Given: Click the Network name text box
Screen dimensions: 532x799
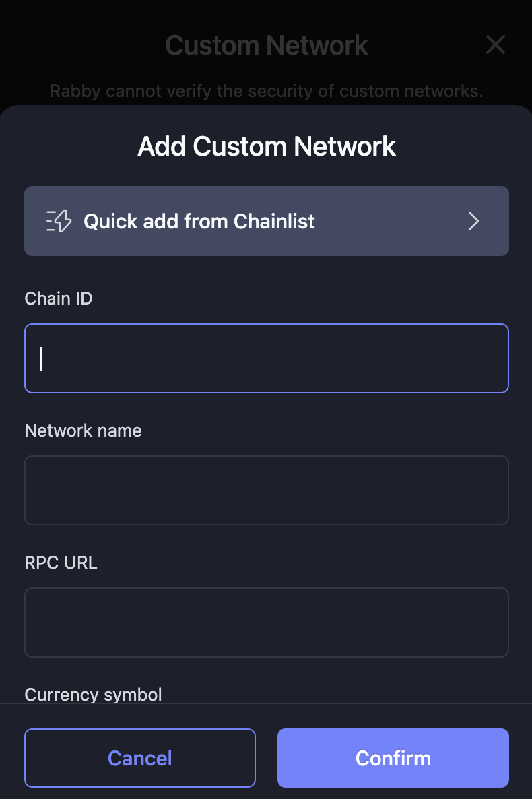Looking at the screenshot, I should click(266, 490).
